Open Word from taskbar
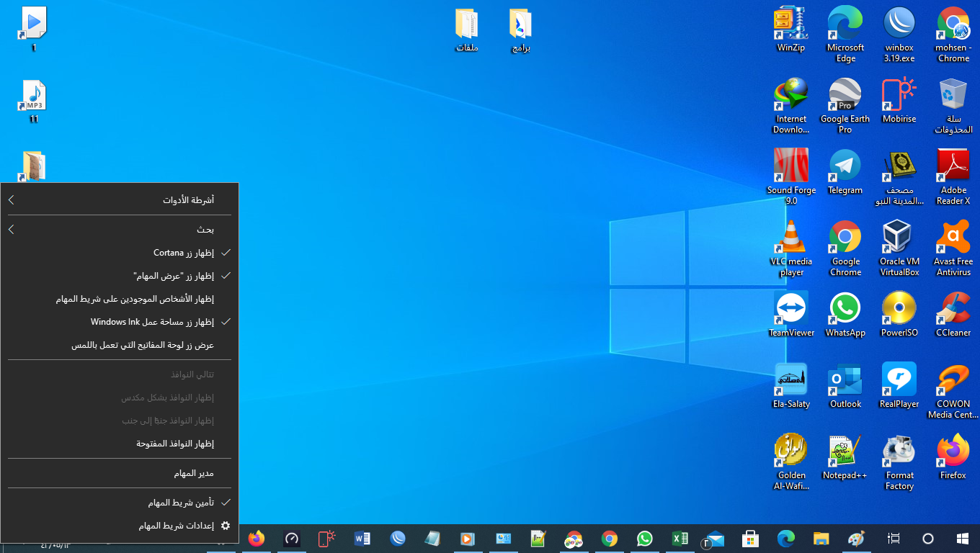 tap(362, 539)
